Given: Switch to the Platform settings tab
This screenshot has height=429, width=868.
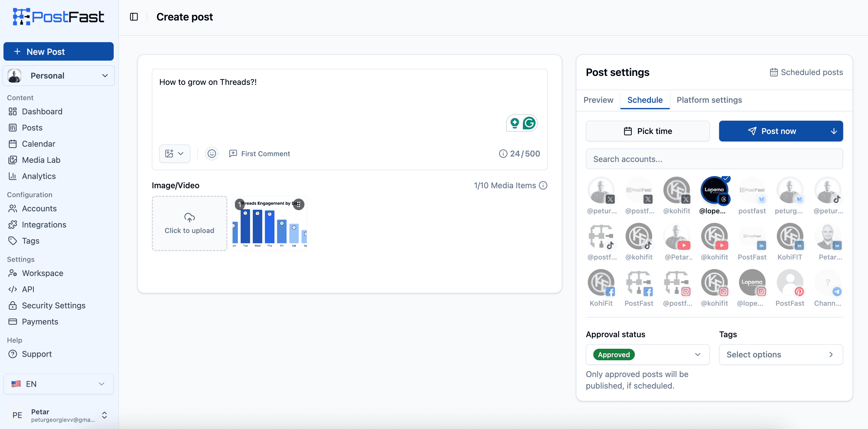Looking at the screenshot, I should click(709, 100).
